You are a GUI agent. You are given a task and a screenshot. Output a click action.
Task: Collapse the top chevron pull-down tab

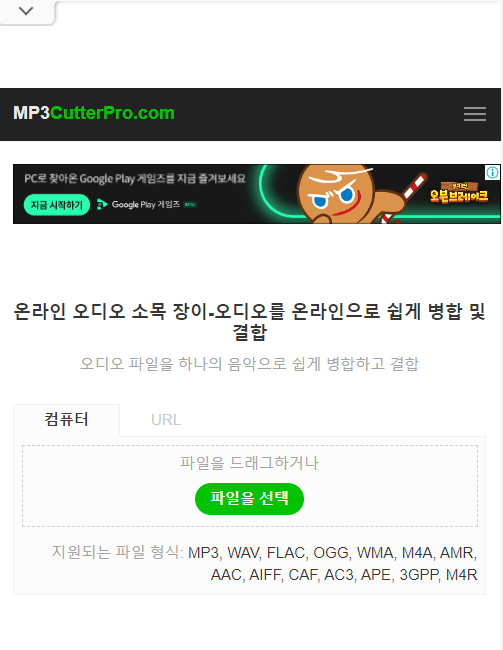[26, 11]
